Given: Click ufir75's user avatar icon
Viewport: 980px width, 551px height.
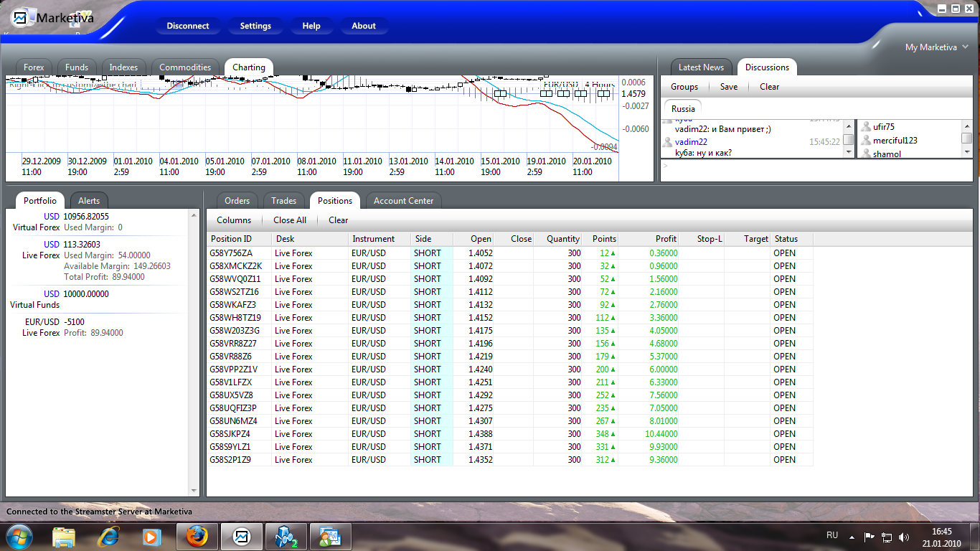Looking at the screenshot, I should 866,128.
